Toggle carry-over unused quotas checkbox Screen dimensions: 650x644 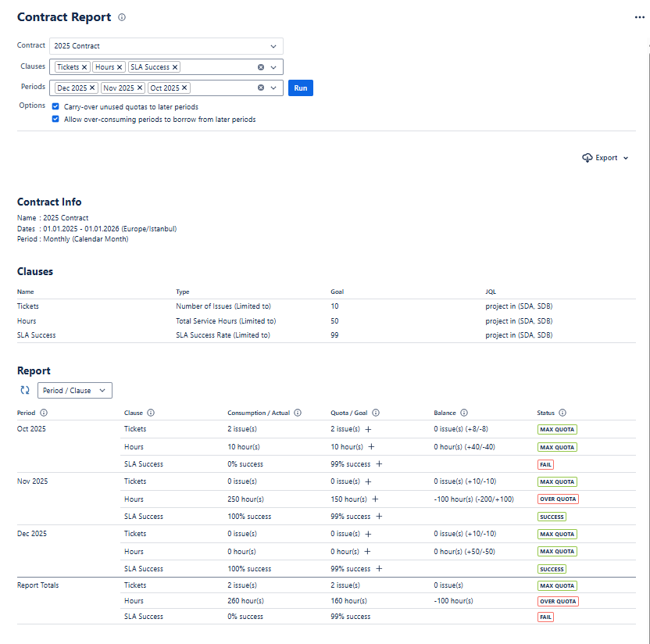pos(55,106)
